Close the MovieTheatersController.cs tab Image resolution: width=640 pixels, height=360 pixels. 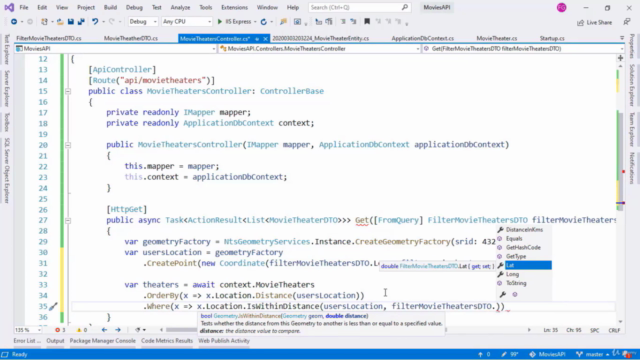265,39
